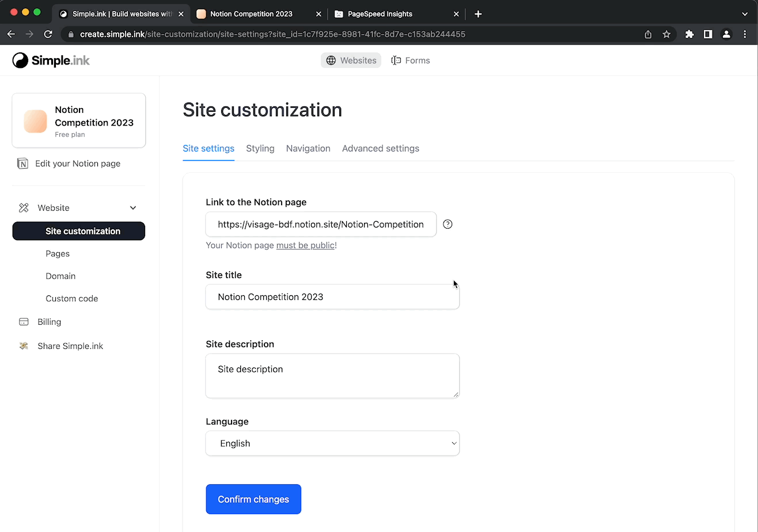Click the Site description textarea
This screenshot has height=532, width=758.
pos(332,375)
